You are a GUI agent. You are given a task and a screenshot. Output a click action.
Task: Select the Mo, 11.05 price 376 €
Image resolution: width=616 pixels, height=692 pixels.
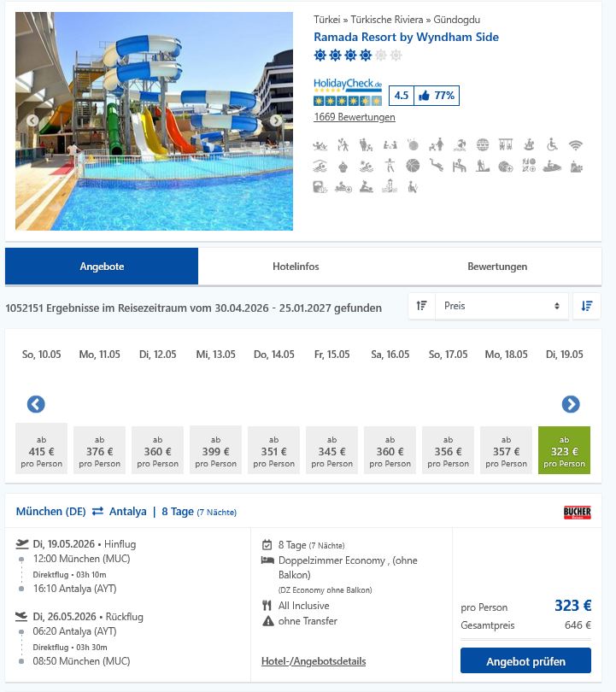coord(99,450)
